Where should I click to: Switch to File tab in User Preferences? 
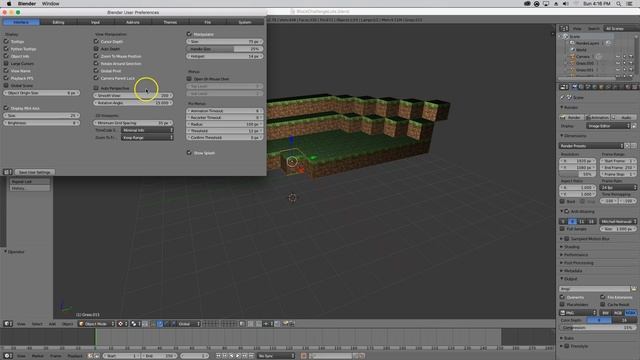click(x=207, y=22)
